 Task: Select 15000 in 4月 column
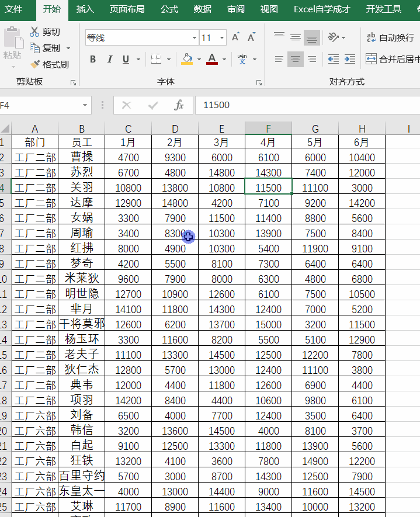[268, 324]
